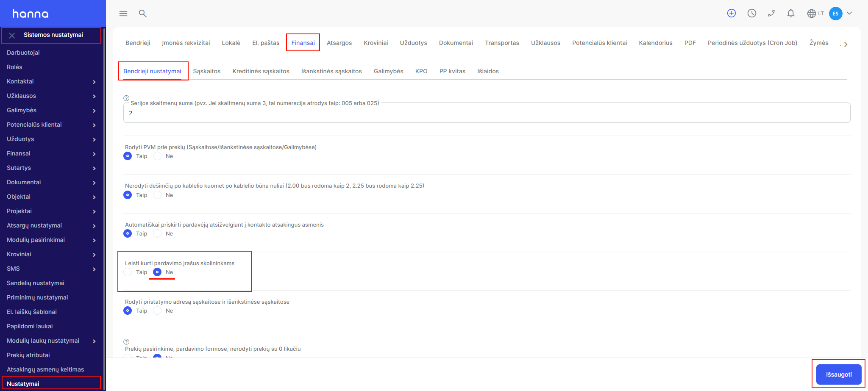The width and height of the screenshot is (868, 391).
Task: Switch to Sąskaitos sub-tab
Action: [207, 71]
